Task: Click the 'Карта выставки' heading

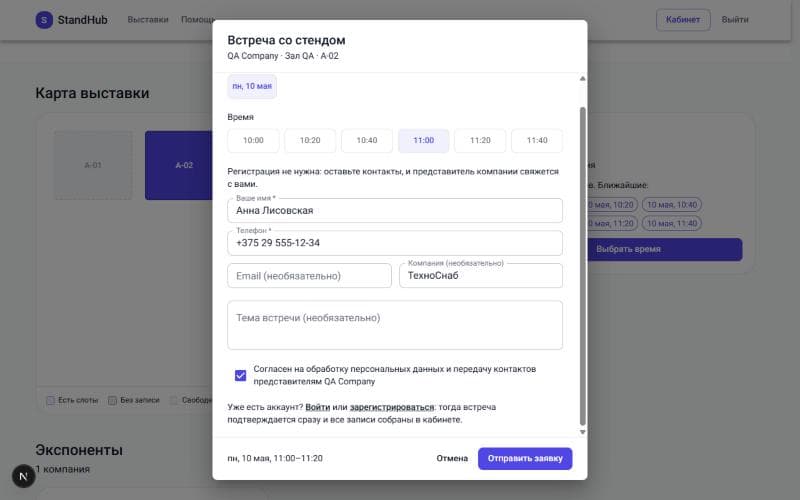Action: pos(92,93)
